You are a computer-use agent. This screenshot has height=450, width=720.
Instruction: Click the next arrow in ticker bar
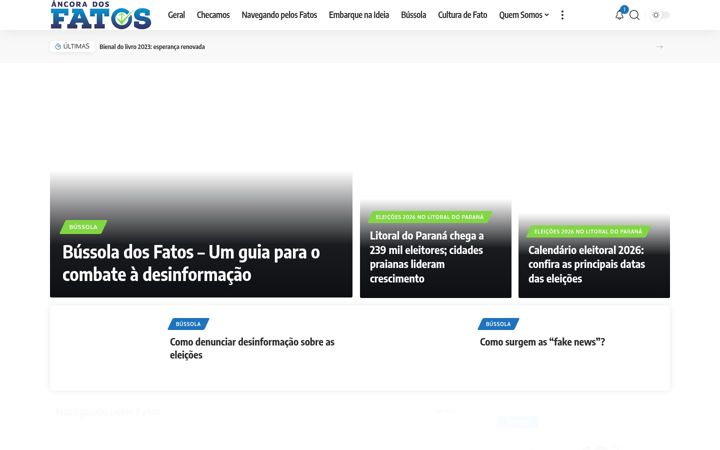[x=660, y=47]
